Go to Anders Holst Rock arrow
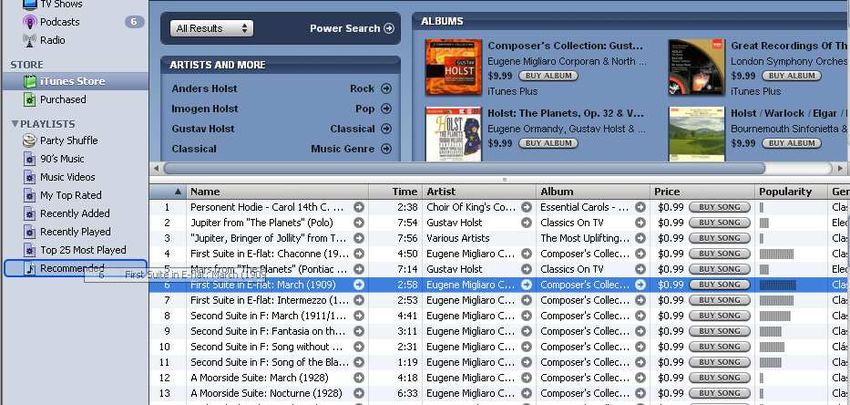 [386, 89]
